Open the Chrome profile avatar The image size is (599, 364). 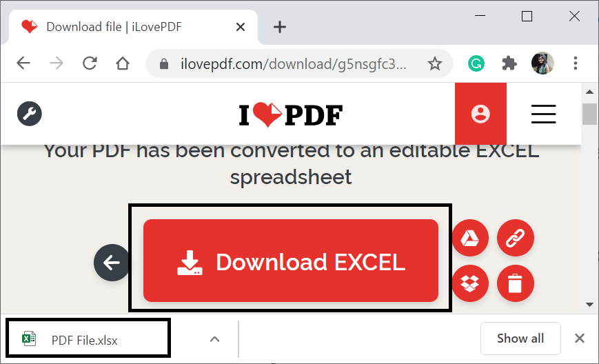click(542, 63)
